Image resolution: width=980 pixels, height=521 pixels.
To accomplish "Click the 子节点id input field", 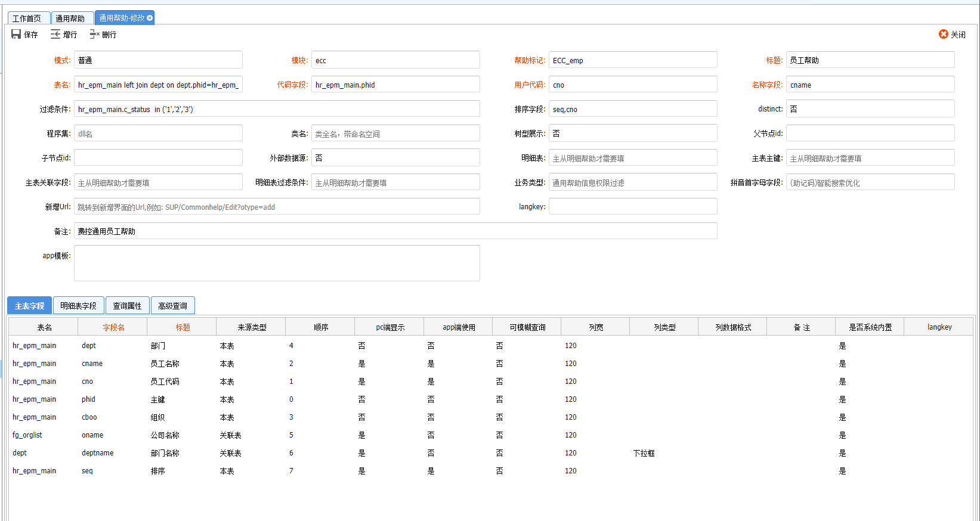I will (x=158, y=157).
